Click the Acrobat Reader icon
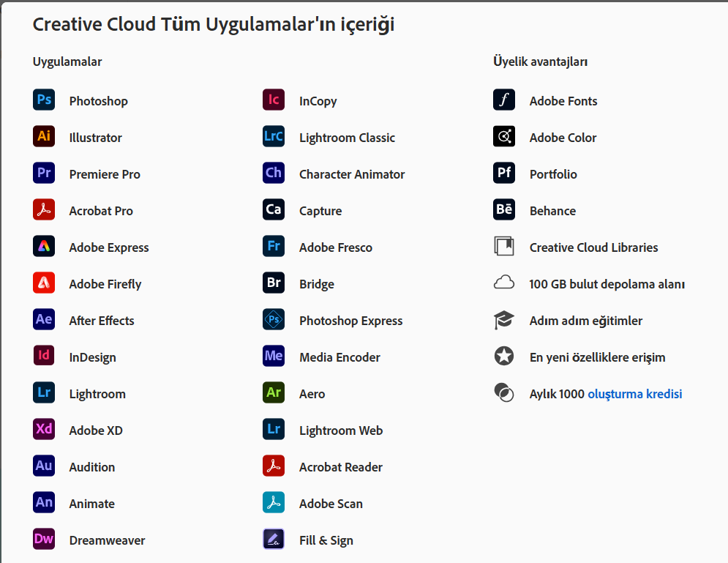This screenshot has width=728, height=563. coord(274,466)
